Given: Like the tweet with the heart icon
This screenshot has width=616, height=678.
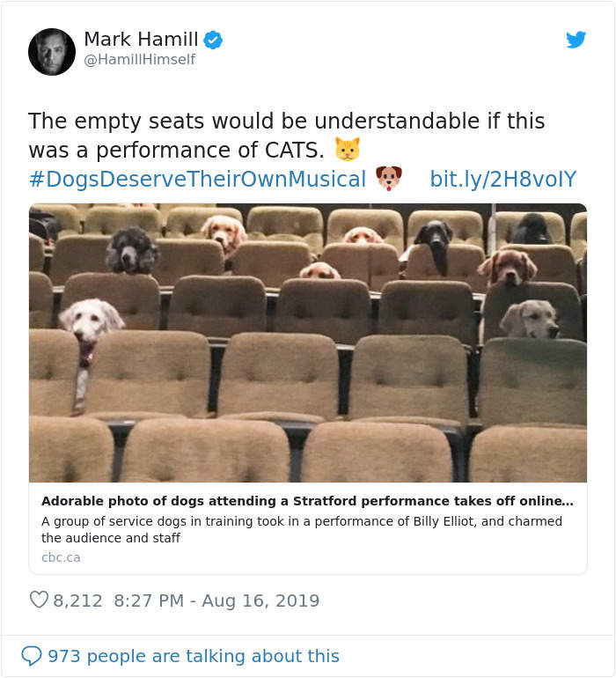Looking at the screenshot, I should pos(39,601).
